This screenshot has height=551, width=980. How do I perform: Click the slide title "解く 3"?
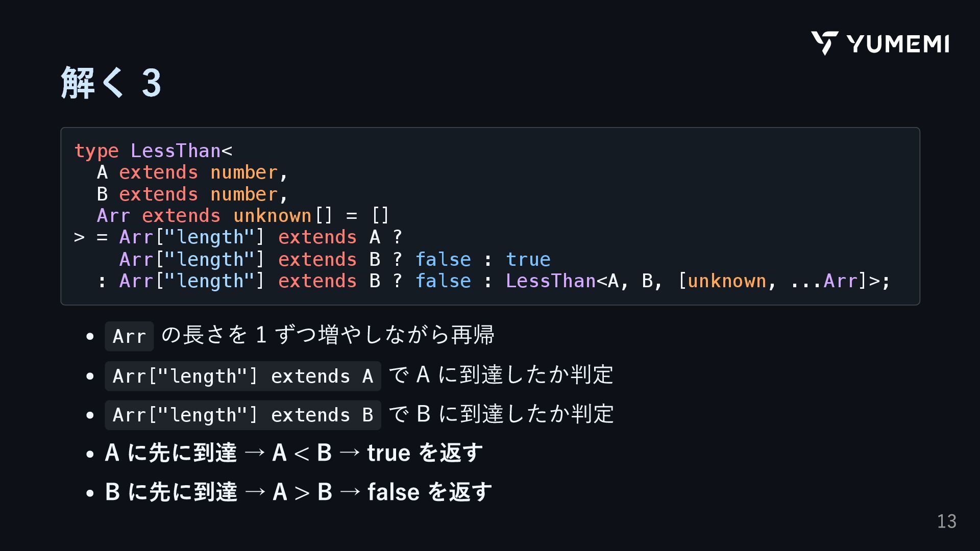(111, 83)
